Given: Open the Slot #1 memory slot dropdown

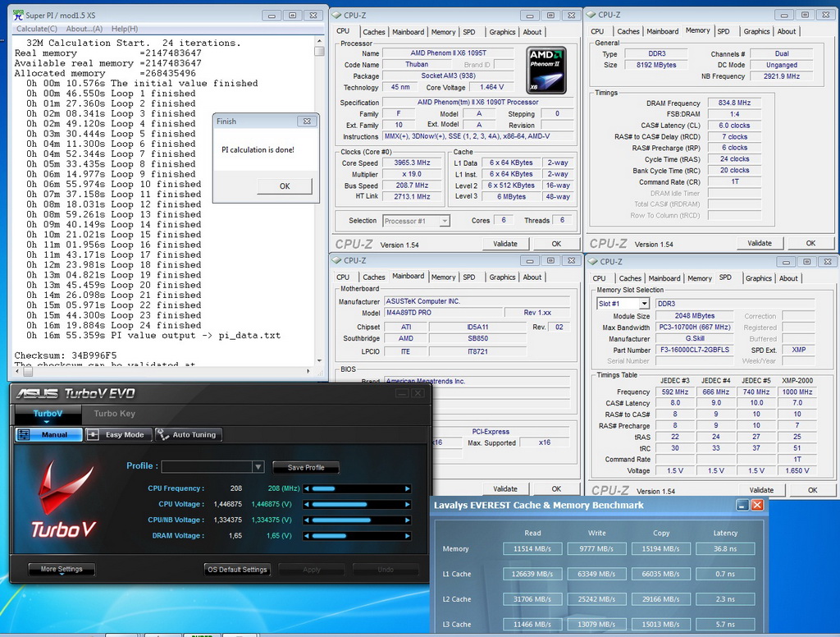Looking at the screenshot, I should click(623, 304).
